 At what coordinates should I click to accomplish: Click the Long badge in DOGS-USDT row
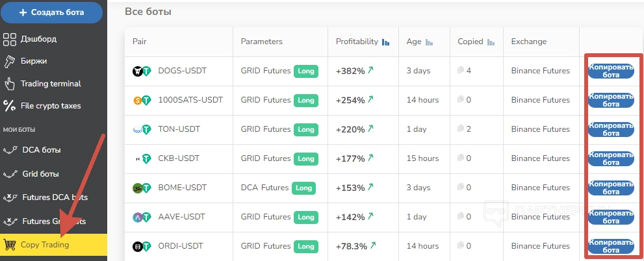tap(305, 71)
